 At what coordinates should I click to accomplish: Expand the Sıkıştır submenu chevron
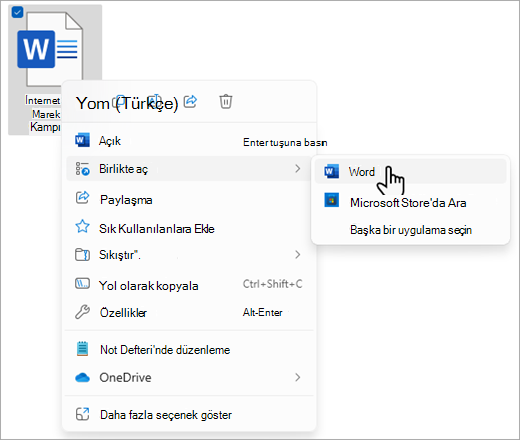[297, 255]
